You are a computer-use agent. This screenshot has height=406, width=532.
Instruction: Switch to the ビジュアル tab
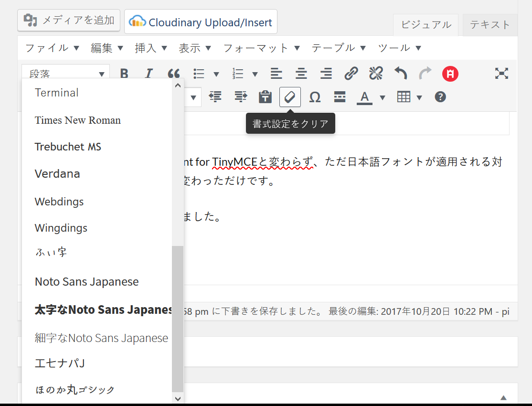click(x=426, y=25)
